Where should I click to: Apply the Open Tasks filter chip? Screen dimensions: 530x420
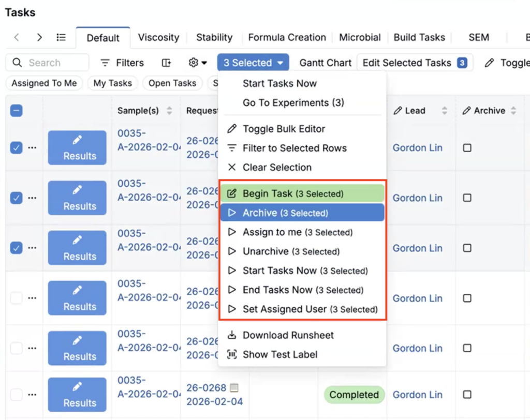172,83
